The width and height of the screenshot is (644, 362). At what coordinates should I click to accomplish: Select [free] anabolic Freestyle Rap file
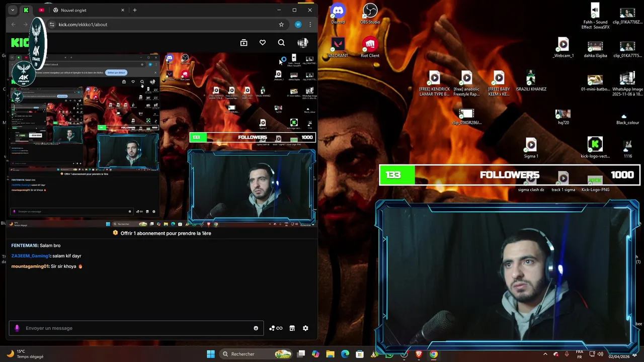pos(466,84)
